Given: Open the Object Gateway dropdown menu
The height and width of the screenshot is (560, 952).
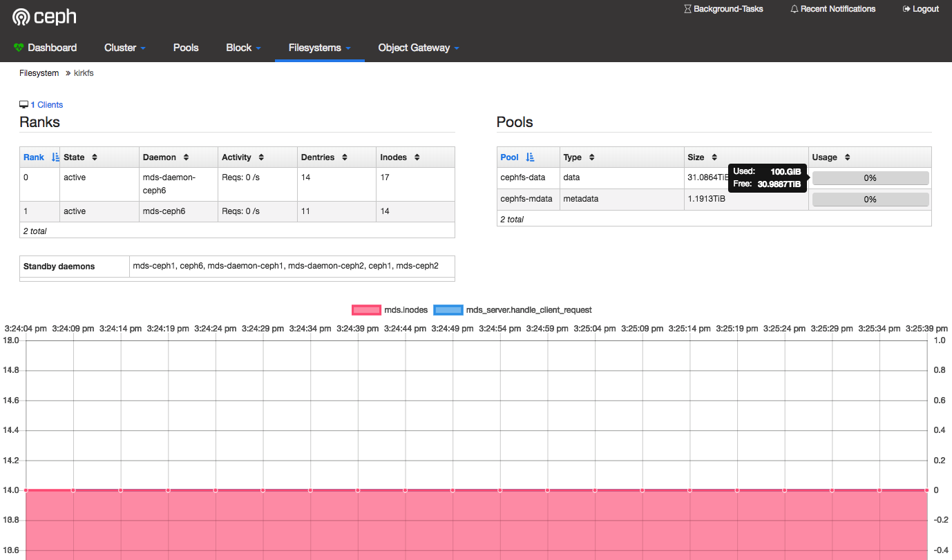Looking at the screenshot, I should click(419, 48).
